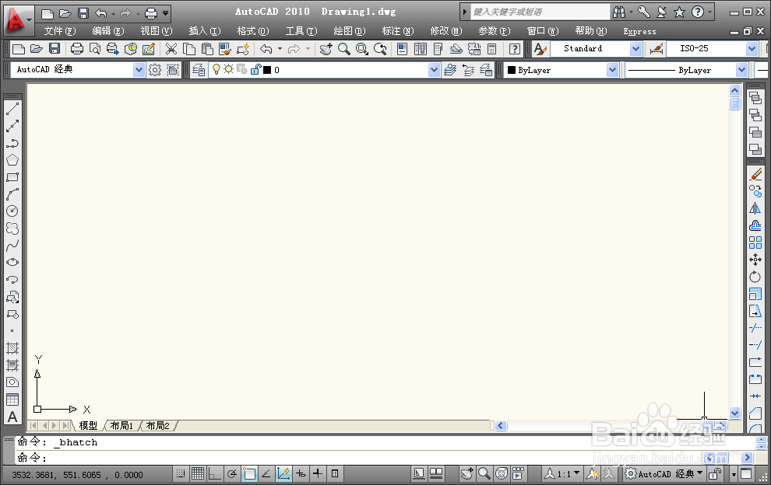Select the Rectangle tool
The image size is (771, 485).
(x=12, y=177)
